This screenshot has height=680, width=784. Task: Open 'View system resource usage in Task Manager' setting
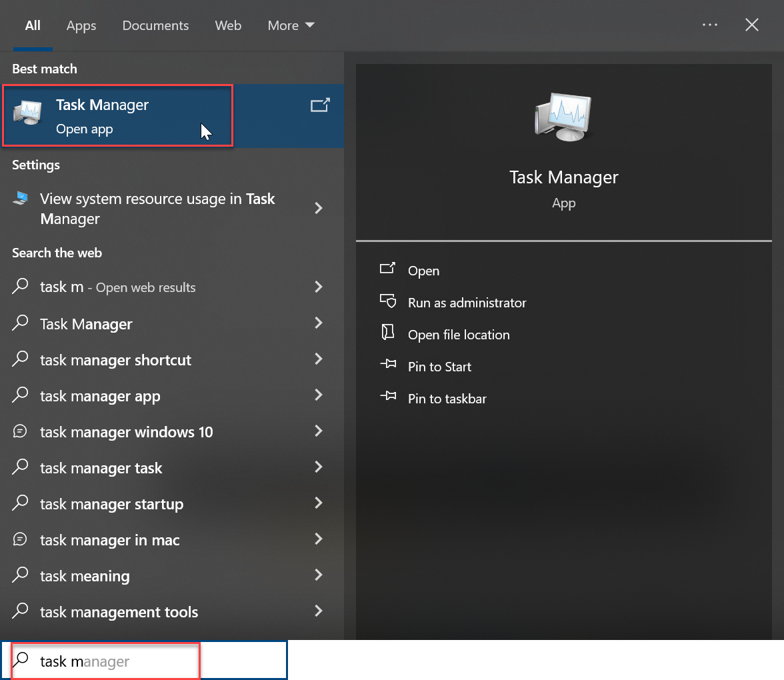pos(172,209)
